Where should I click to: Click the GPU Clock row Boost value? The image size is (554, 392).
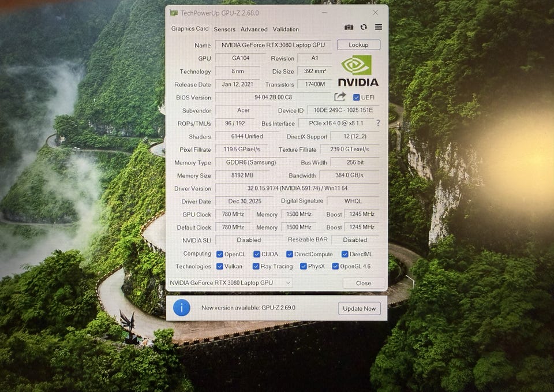362,214
